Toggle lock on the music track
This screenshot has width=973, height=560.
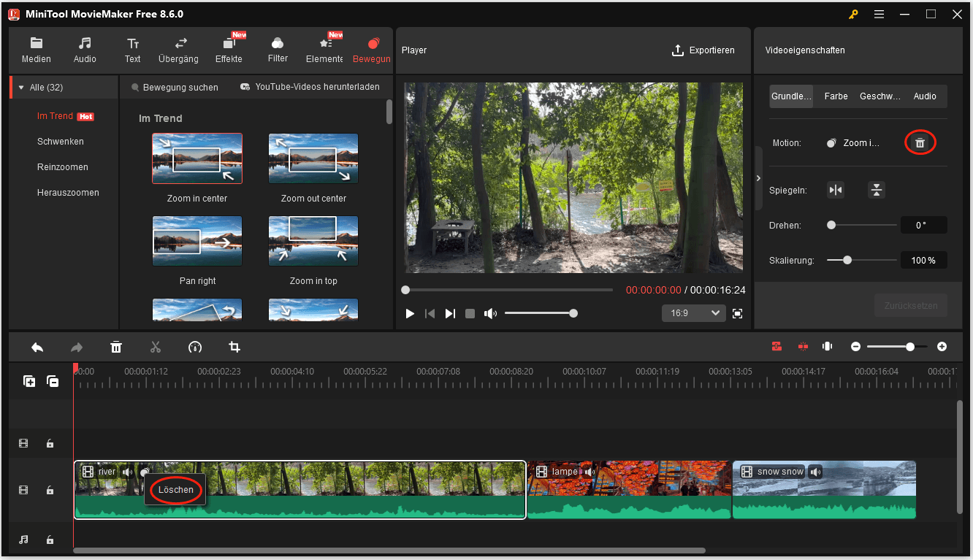pos(50,540)
